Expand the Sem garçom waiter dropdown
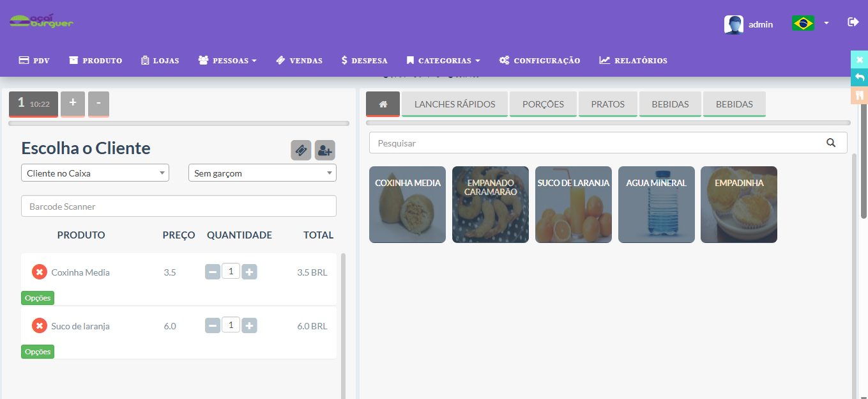 (x=262, y=173)
